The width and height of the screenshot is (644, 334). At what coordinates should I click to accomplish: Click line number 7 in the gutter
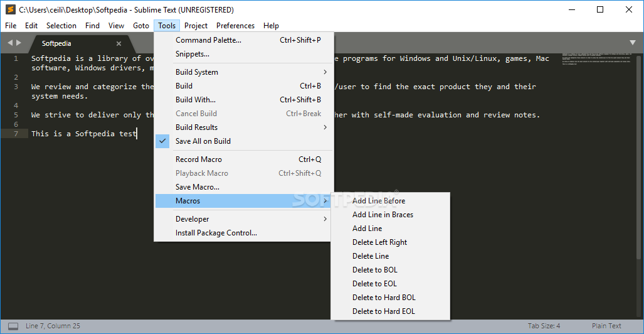(x=16, y=134)
